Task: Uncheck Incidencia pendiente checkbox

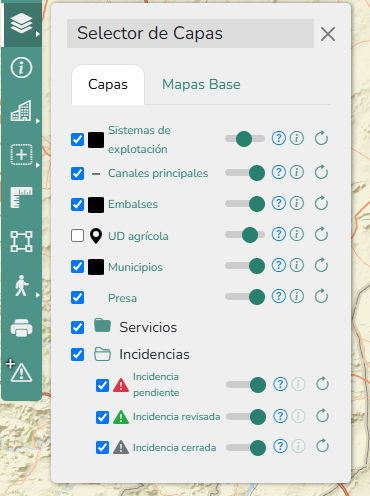Action: 102,385
